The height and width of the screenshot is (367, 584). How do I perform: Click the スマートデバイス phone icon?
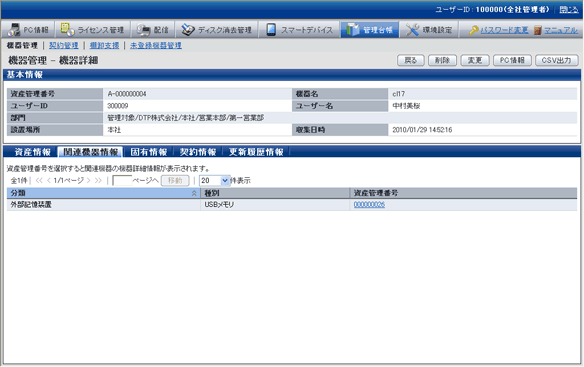coord(271,29)
